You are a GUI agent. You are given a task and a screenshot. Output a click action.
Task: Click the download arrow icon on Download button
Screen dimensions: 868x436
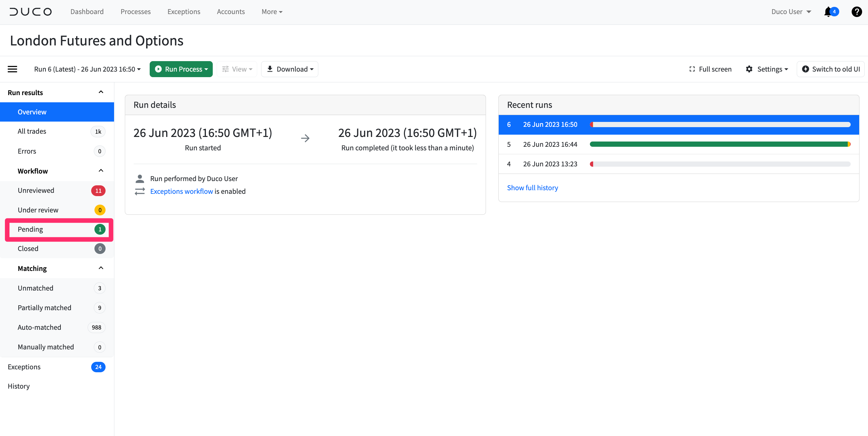coord(270,69)
